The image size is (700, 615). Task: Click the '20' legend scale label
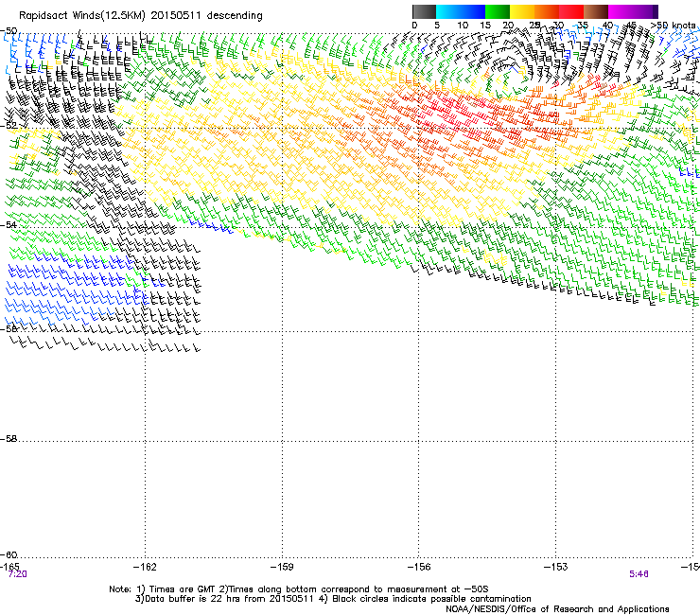point(508,26)
